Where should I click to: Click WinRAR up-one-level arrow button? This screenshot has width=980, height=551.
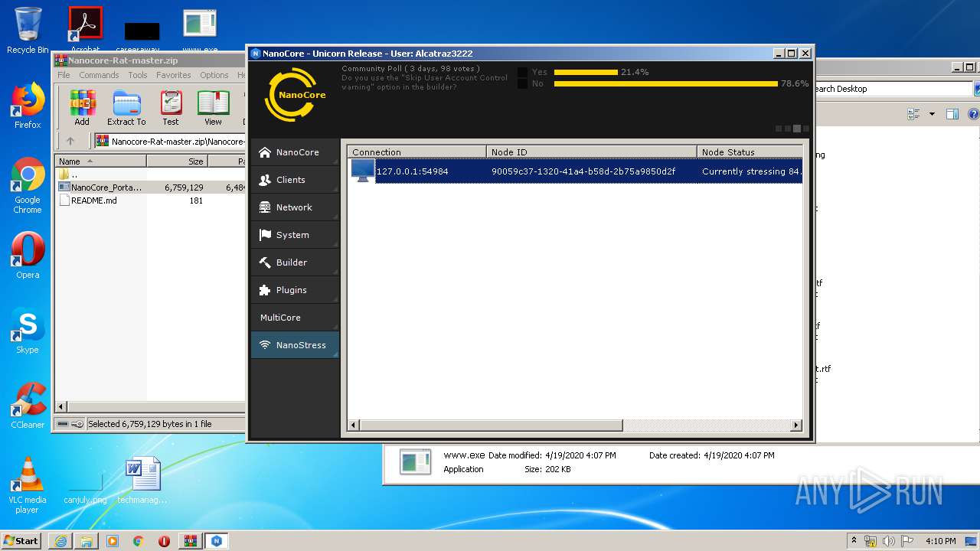point(70,141)
